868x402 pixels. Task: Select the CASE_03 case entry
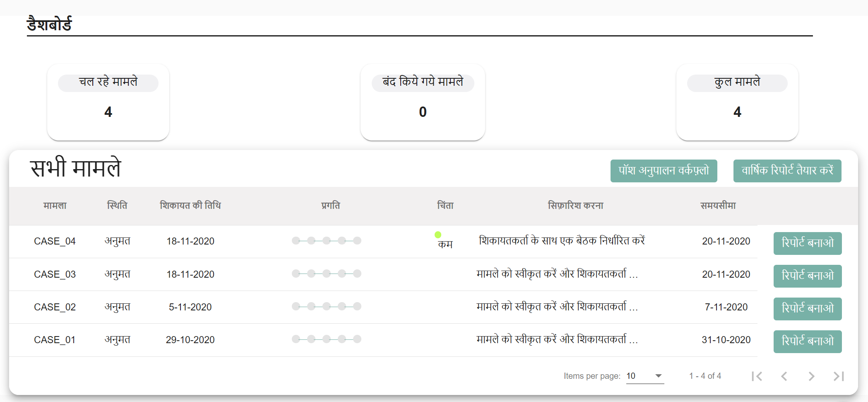pos(55,274)
